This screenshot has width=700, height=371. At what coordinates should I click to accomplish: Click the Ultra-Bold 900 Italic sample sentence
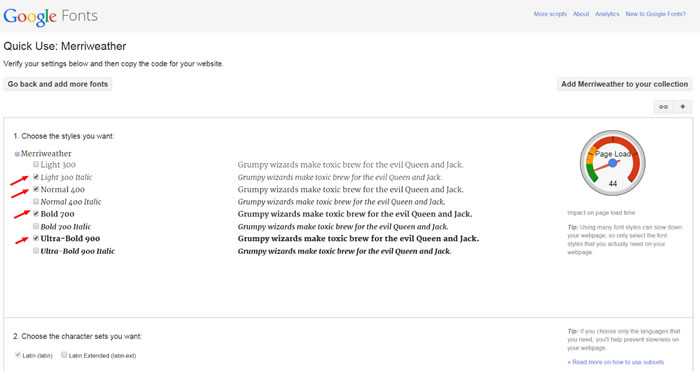click(x=344, y=251)
